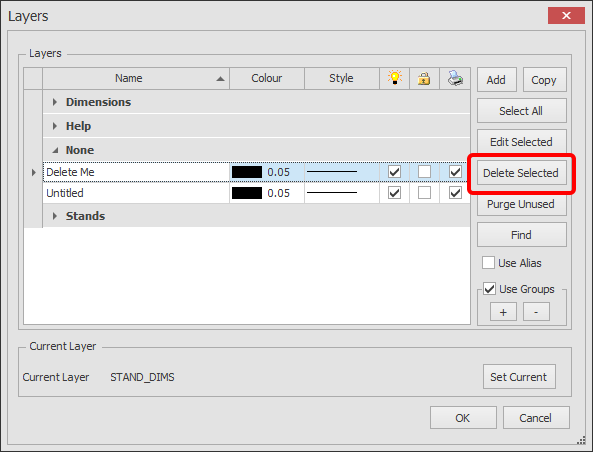Collapse all groups with minus button
The width and height of the screenshot is (593, 452).
[x=536, y=312]
